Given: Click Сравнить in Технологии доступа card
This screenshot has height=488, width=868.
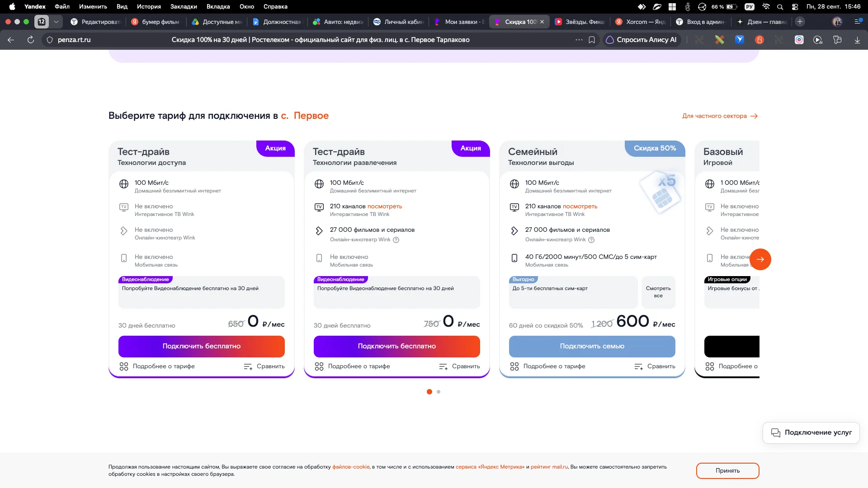Looking at the screenshot, I should point(264,366).
